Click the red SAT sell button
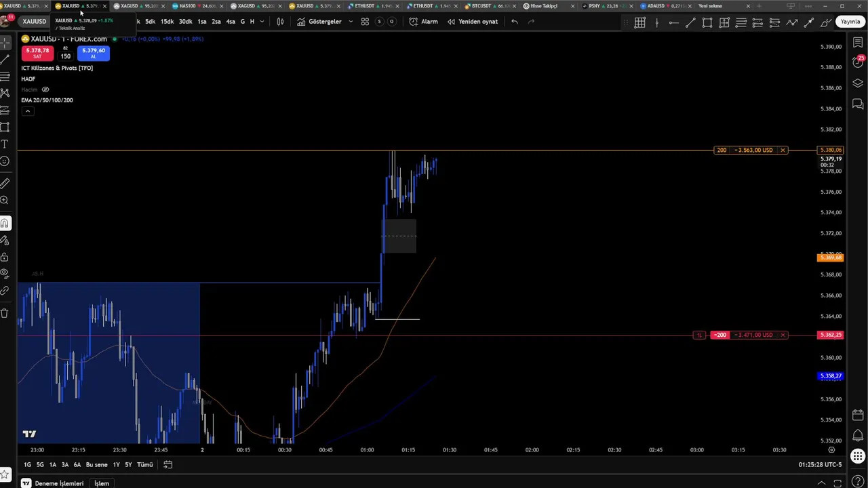 tap(37, 53)
